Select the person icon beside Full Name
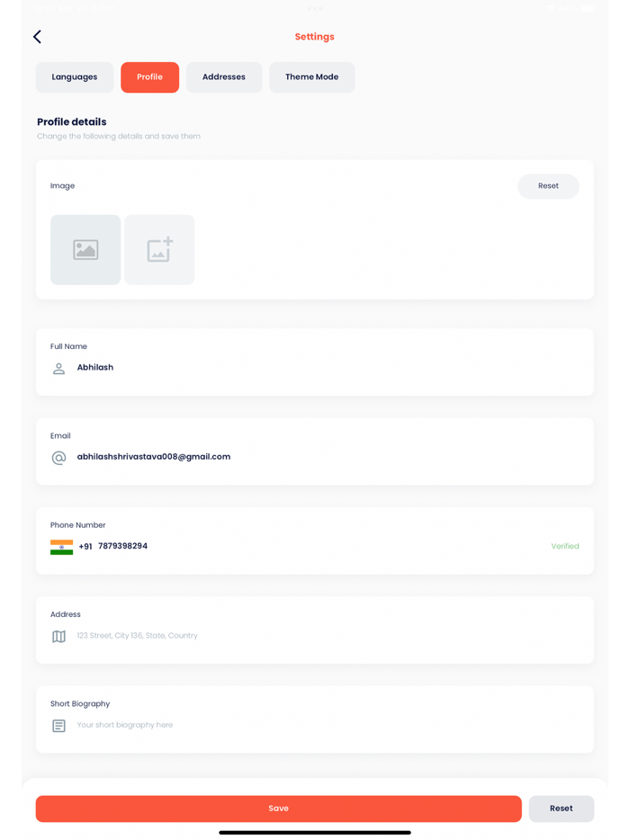This screenshot has height=840, width=630. click(x=58, y=368)
